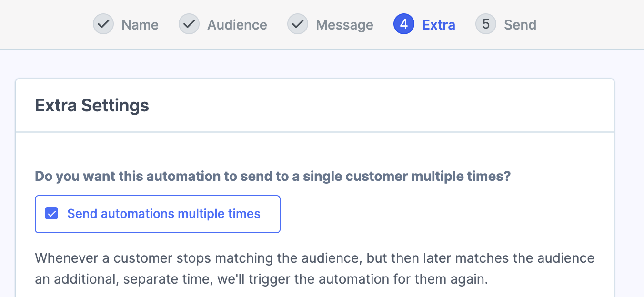Switch to the Extra step

[x=424, y=24]
